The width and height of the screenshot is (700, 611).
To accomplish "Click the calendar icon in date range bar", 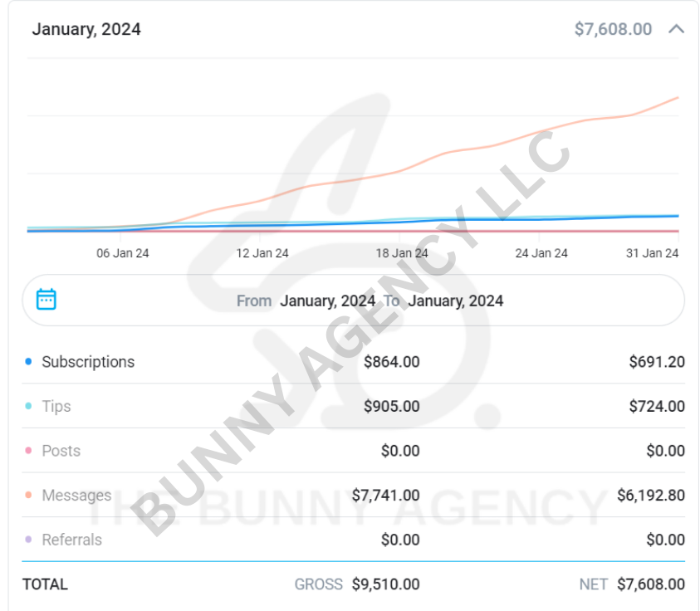I will pos(47,300).
